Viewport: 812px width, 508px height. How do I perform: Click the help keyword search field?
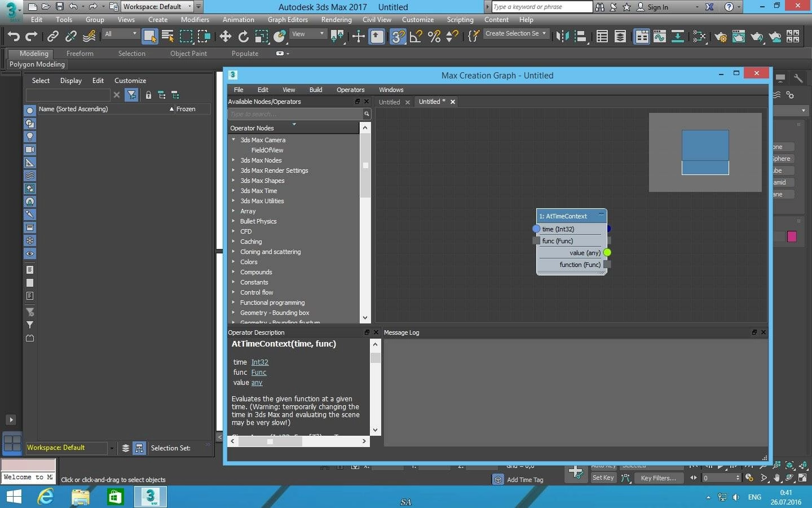click(542, 7)
